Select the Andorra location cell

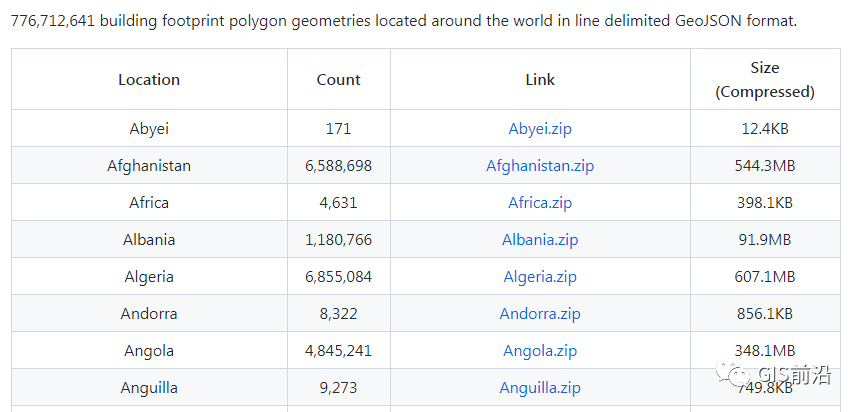(149, 314)
